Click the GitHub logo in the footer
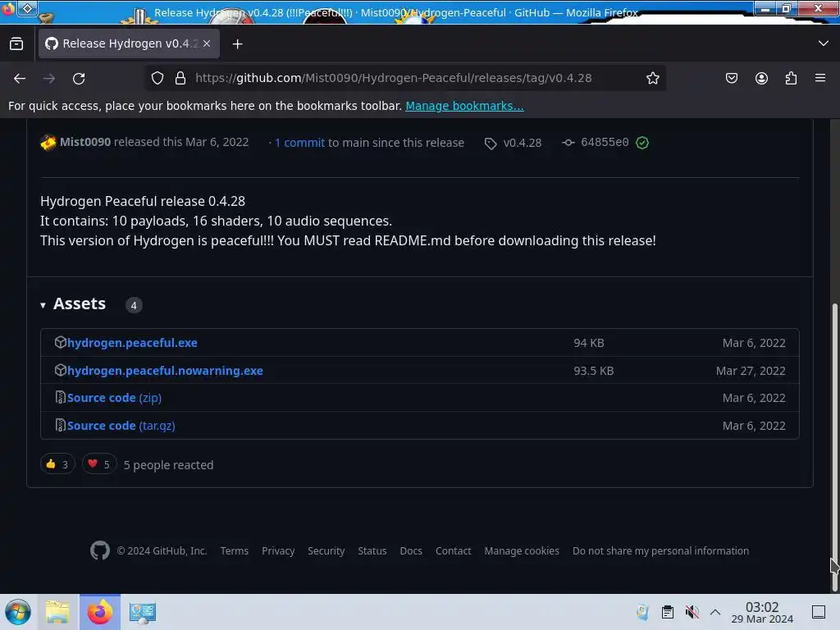840x630 pixels. click(x=100, y=550)
